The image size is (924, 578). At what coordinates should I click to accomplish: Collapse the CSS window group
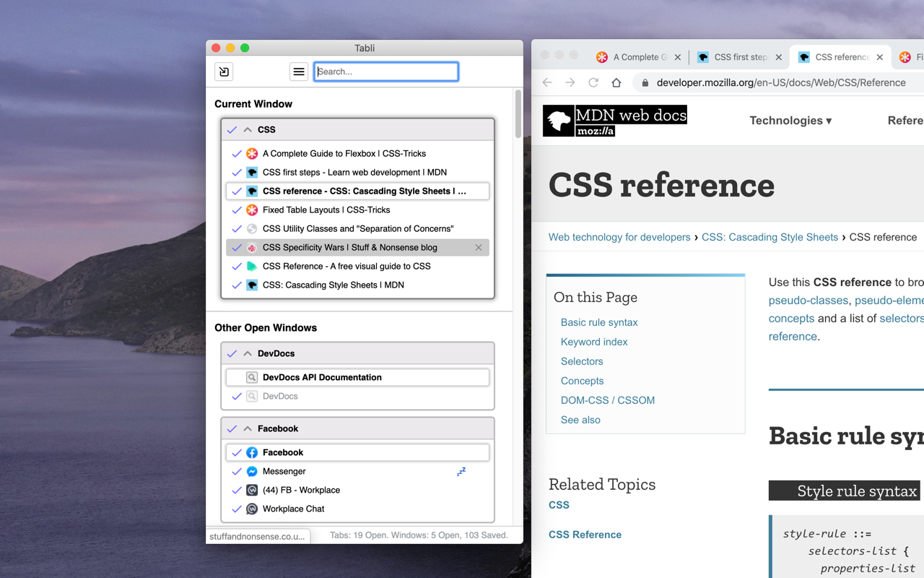point(248,129)
